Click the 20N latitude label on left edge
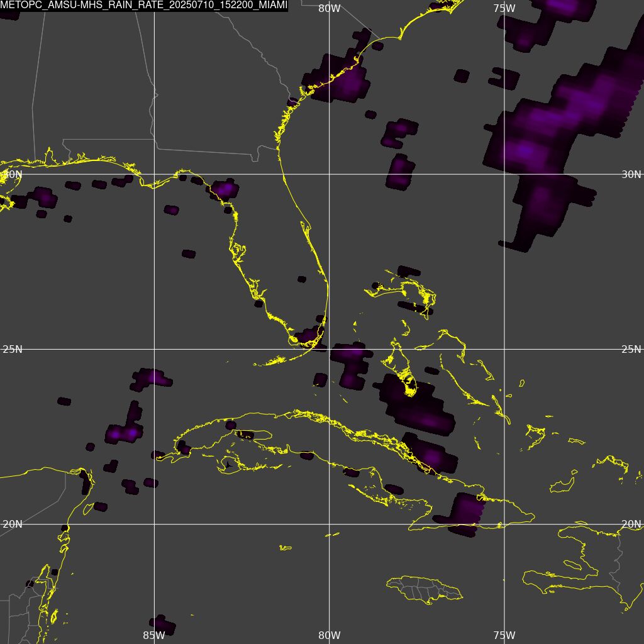 point(13,524)
